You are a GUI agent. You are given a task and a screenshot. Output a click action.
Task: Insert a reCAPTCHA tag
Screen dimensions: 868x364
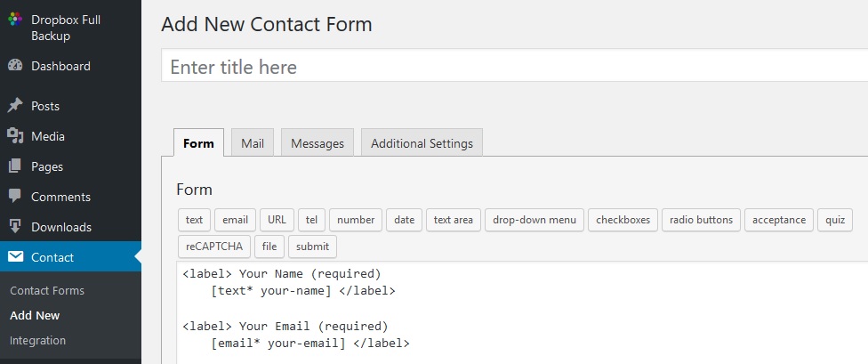coord(214,247)
